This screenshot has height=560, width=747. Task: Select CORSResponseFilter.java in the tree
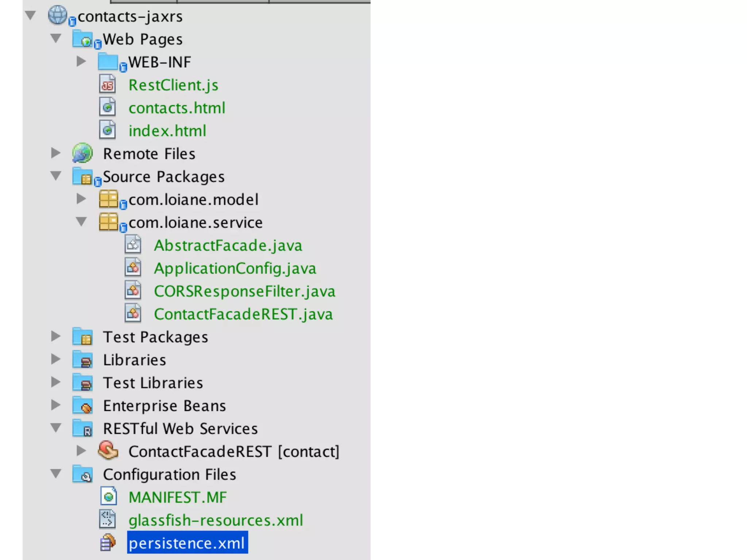tap(244, 291)
